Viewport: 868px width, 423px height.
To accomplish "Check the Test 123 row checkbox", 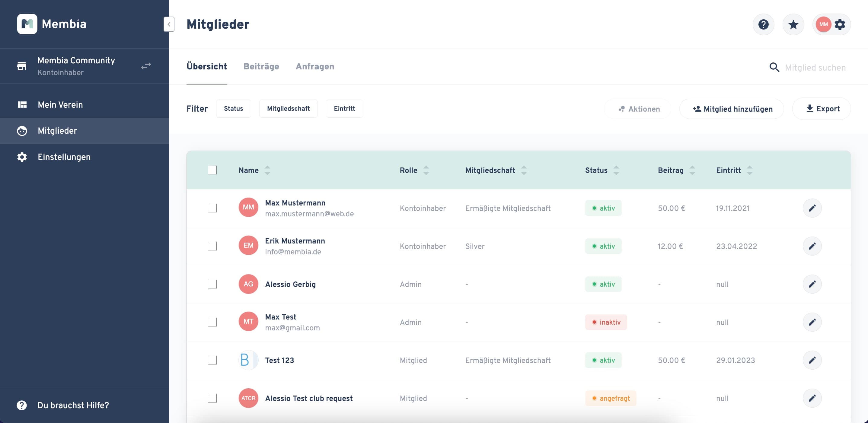I will pyautogui.click(x=212, y=360).
